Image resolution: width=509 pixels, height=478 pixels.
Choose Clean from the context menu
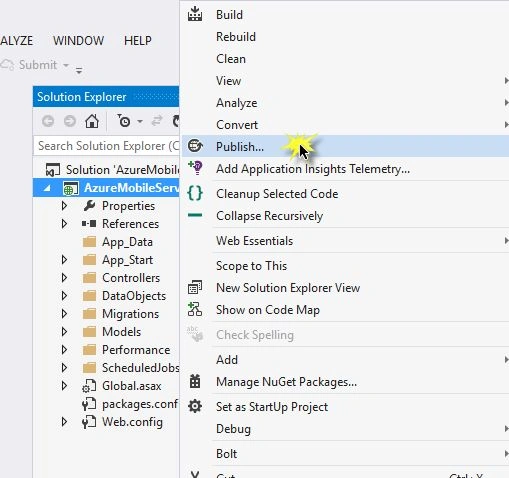click(x=345, y=59)
